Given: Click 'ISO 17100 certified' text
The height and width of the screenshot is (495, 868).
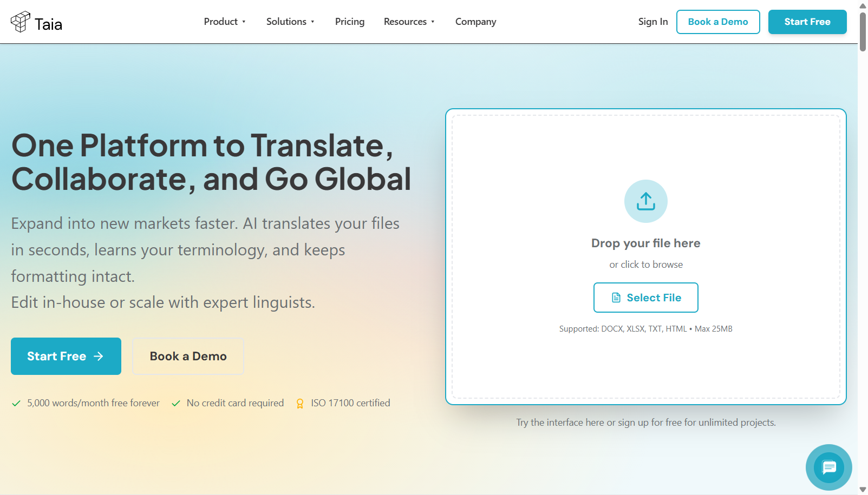Looking at the screenshot, I should [x=350, y=403].
